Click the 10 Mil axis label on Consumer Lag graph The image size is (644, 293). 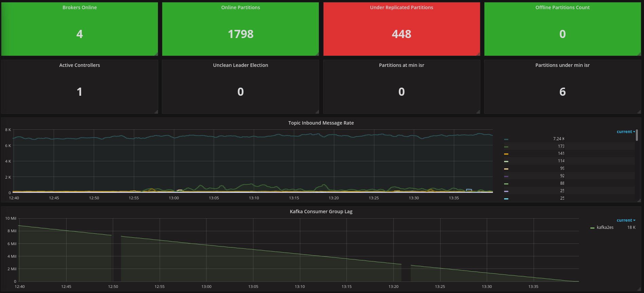11,218
